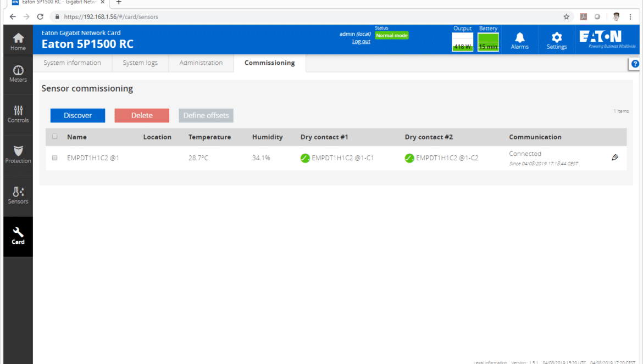Click the EMPDT1H1C2 @1-C1 contact label
Image resolution: width=643 pixels, height=364 pixels.
342,158
